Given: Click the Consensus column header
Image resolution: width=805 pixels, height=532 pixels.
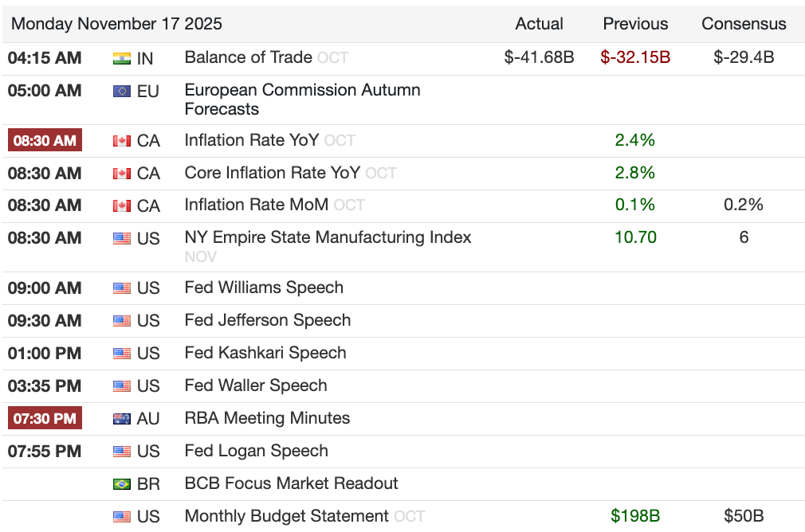Looking at the screenshot, I should pos(744,24).
